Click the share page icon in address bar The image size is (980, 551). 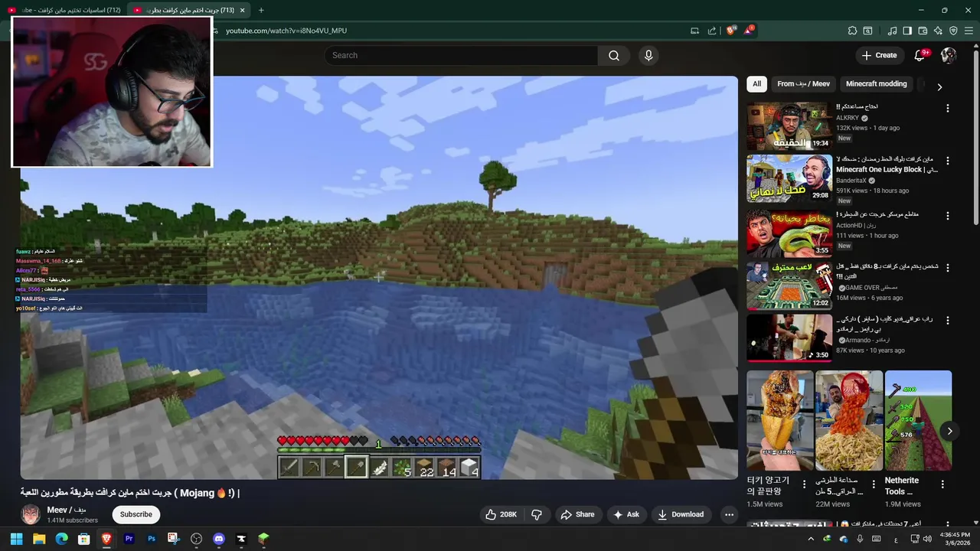(x=712, y=31)
